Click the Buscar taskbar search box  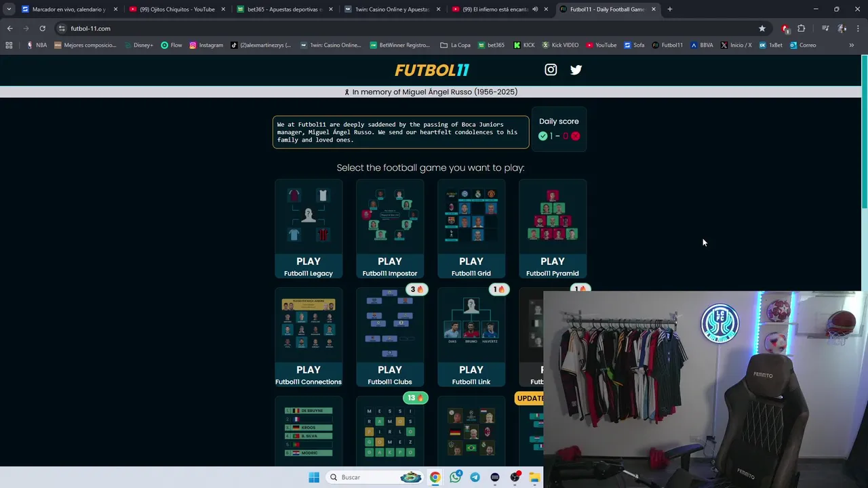pos(374,477)
